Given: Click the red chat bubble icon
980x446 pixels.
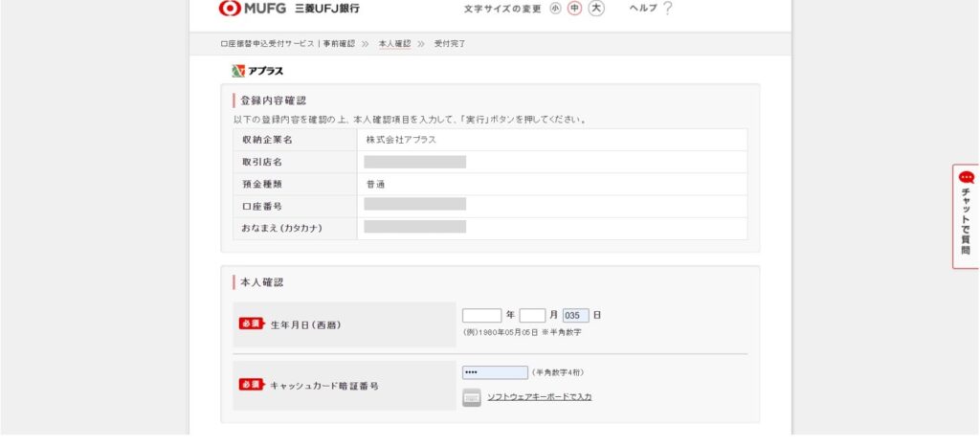Looking at the screenshot, I should pos(967,177).
